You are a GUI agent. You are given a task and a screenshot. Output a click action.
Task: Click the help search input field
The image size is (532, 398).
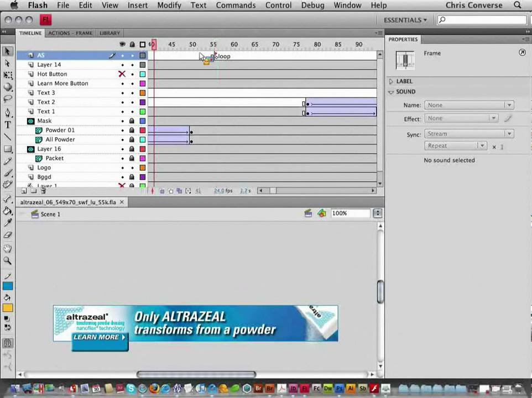pos(482,20)
